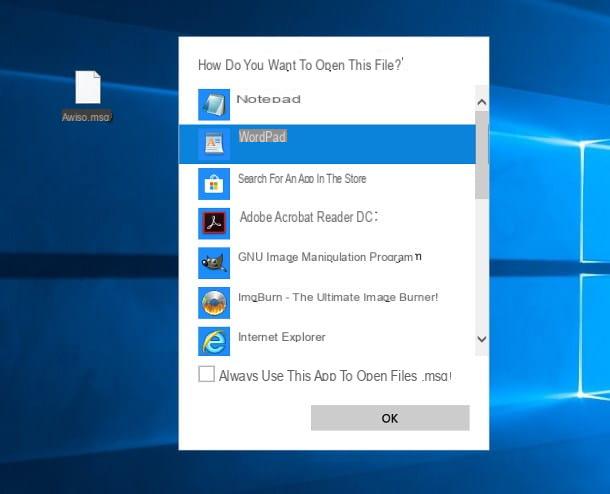Click the scrollbar down arrow
The height and width of the screenshot is (494, 610).
tap(482, 339)
